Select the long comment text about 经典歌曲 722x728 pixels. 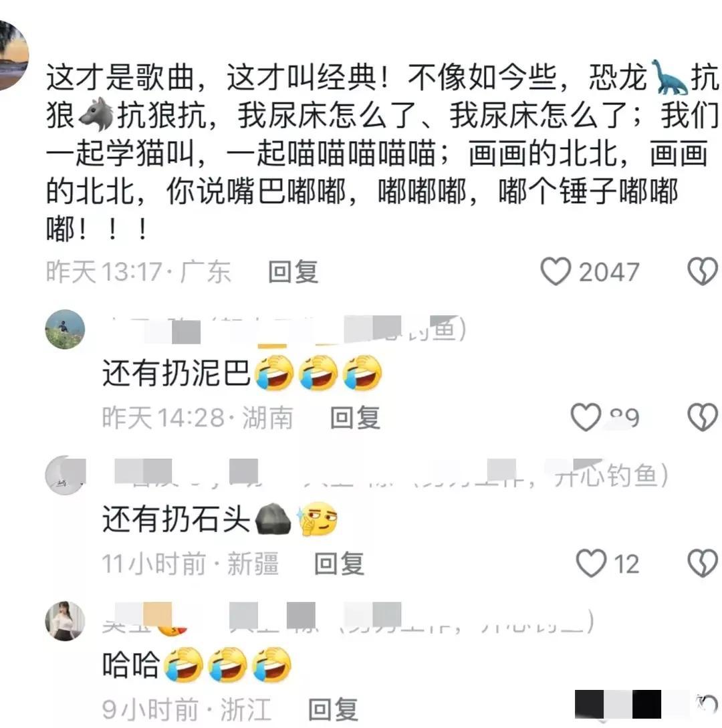382,152
